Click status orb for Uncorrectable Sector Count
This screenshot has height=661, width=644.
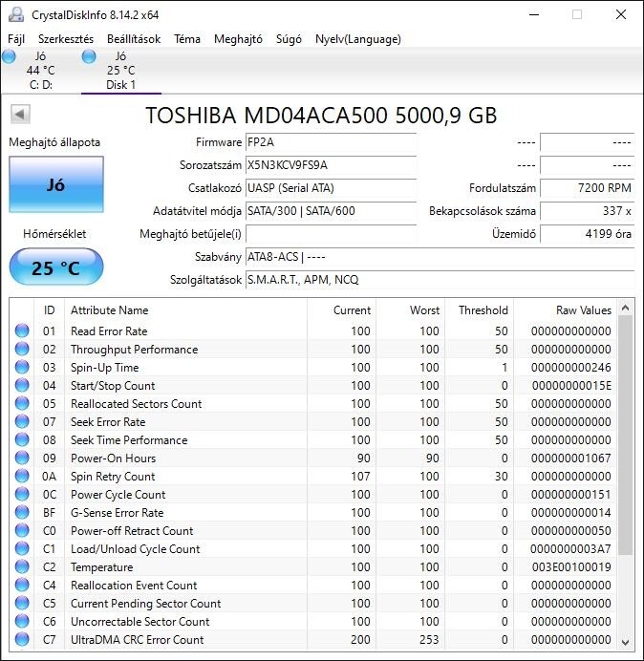coord(22,621)
